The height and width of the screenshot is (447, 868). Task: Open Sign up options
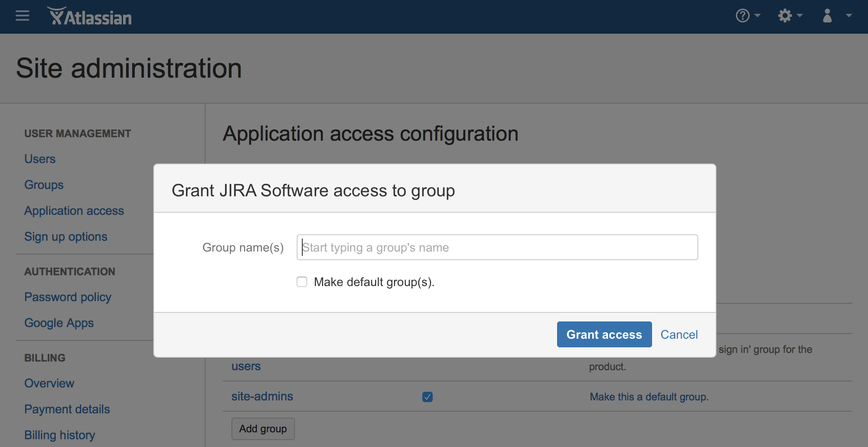click(x=66, y=237)
